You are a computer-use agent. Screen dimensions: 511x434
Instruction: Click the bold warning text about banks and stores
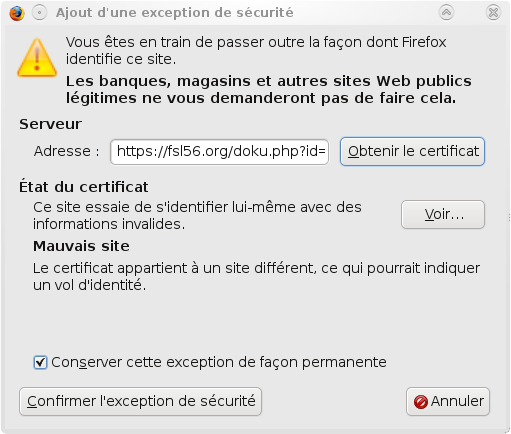269,89
